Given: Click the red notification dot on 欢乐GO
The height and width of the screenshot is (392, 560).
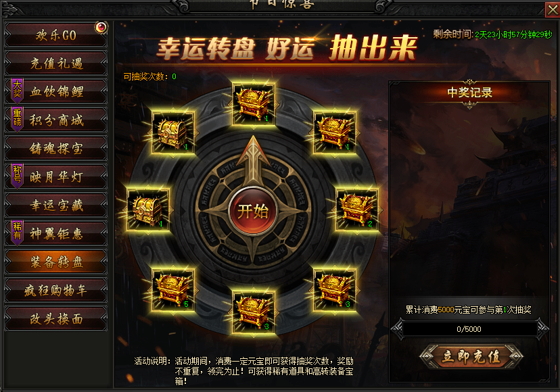Looking at the screenshot, I should [x=101, y=27].
